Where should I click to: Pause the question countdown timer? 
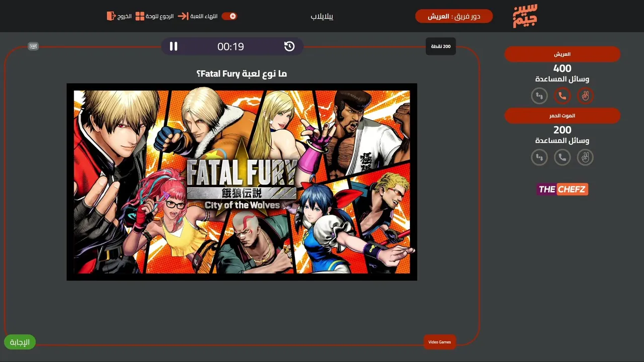[174, 46]
